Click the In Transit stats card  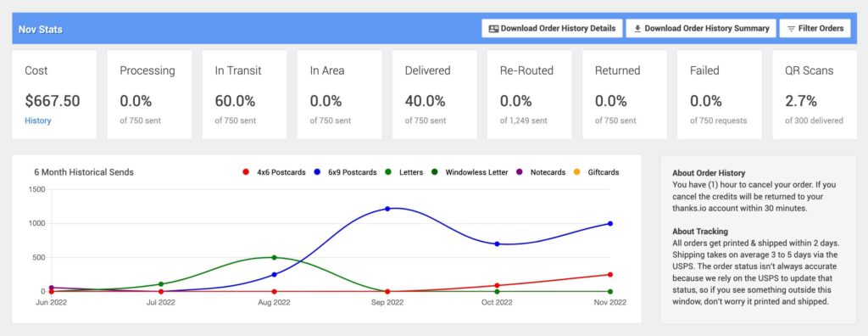[x=245, y=95]
